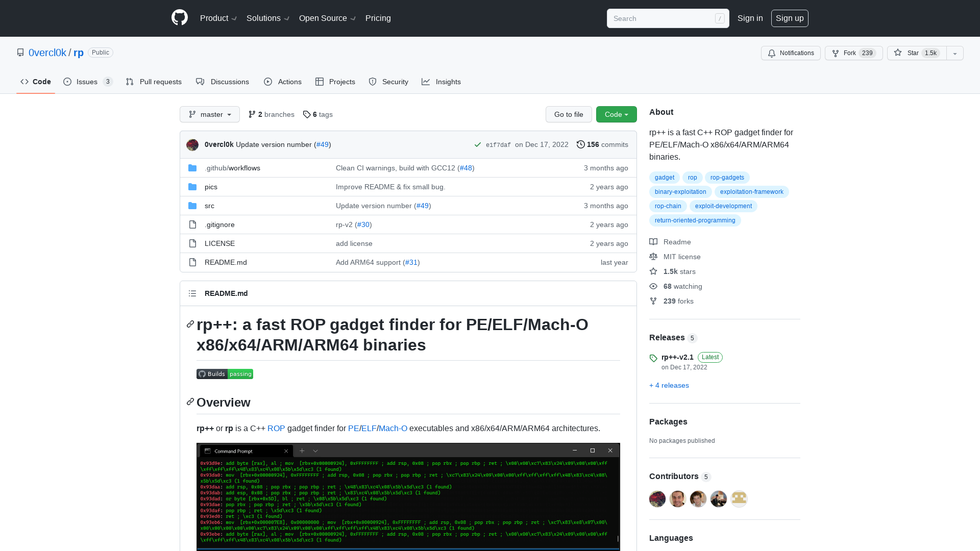
Task: View the 68 watching link
Action: tap(676, 286)
